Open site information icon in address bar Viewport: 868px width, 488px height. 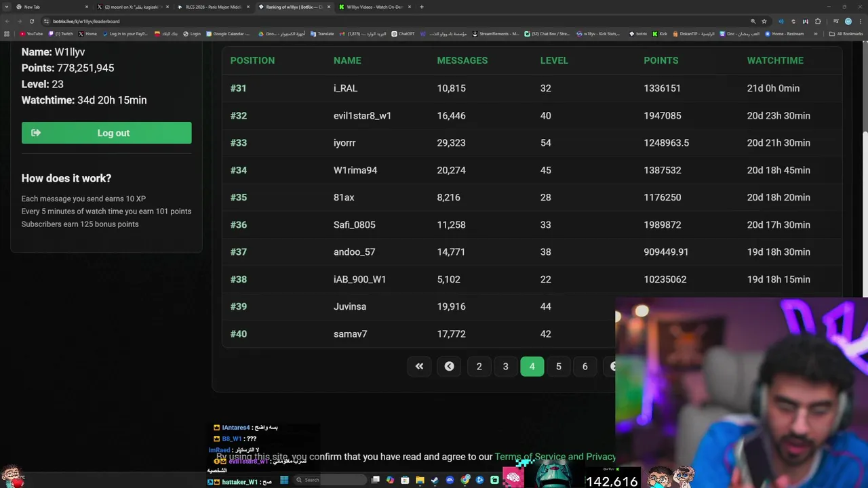coord(46,21)
